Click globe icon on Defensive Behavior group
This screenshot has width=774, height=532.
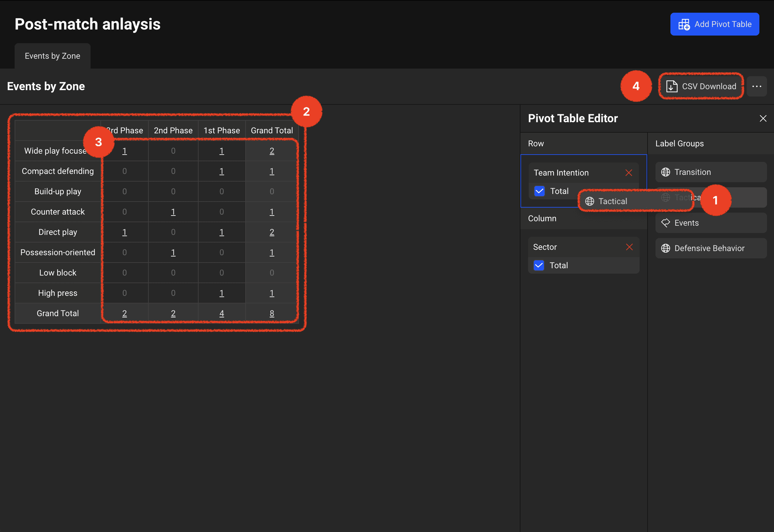(x=666, y=248)
